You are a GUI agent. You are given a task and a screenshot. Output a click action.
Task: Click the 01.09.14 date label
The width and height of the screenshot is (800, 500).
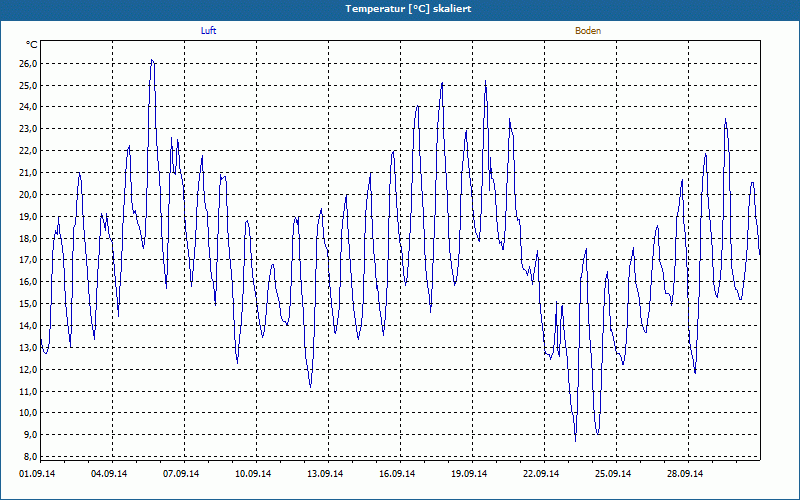pyautogui.click(x=37, y=474)
